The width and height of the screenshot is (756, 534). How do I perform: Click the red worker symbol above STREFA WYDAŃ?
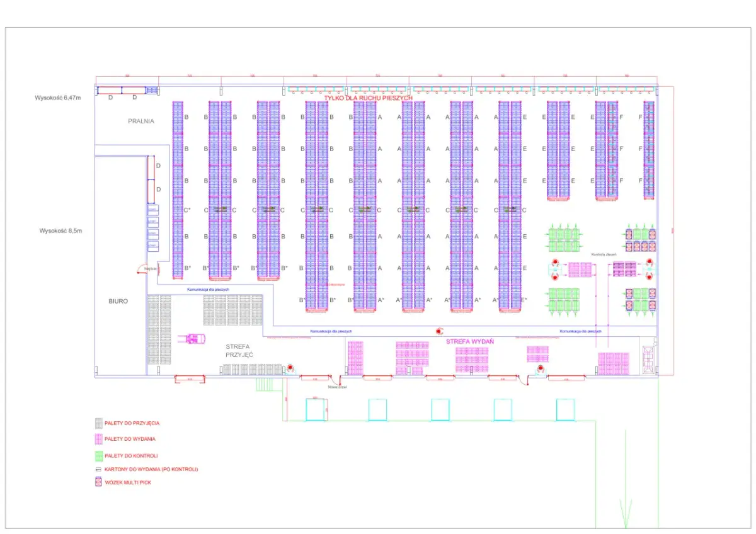pos(440,331)
